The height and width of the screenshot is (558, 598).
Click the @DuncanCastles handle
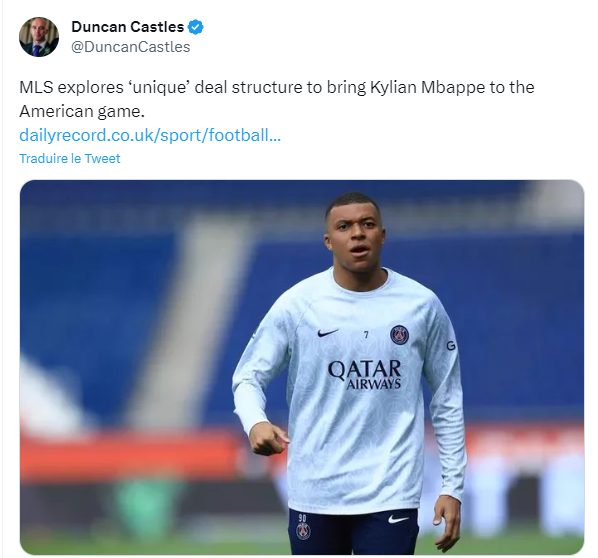[x=131, y=47]
